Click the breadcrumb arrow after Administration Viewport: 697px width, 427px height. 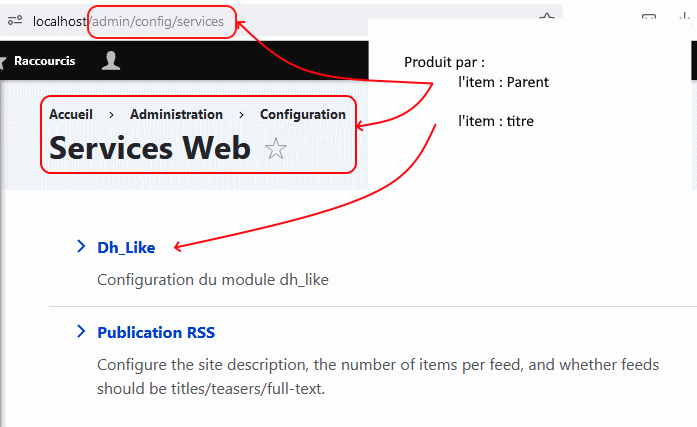tap(241, 115)
